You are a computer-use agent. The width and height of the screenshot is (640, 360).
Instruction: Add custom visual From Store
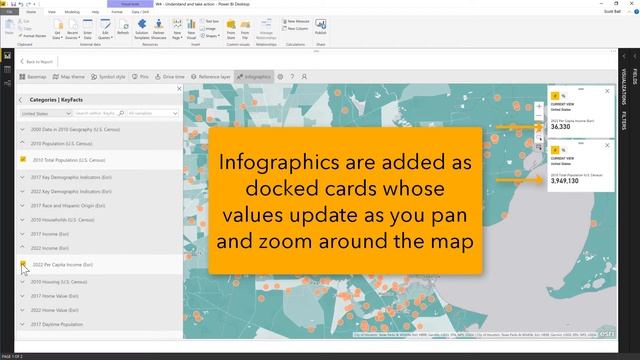click(231, 29)
